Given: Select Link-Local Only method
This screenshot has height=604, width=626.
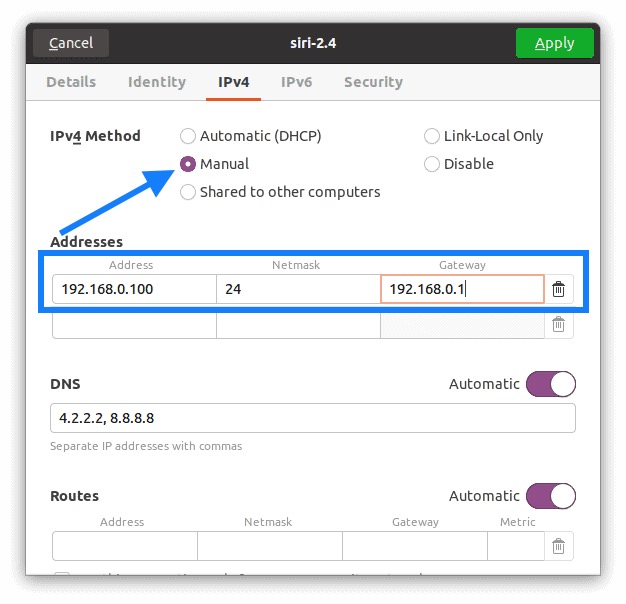Looking at the screenshot, I should pos(432,136).
